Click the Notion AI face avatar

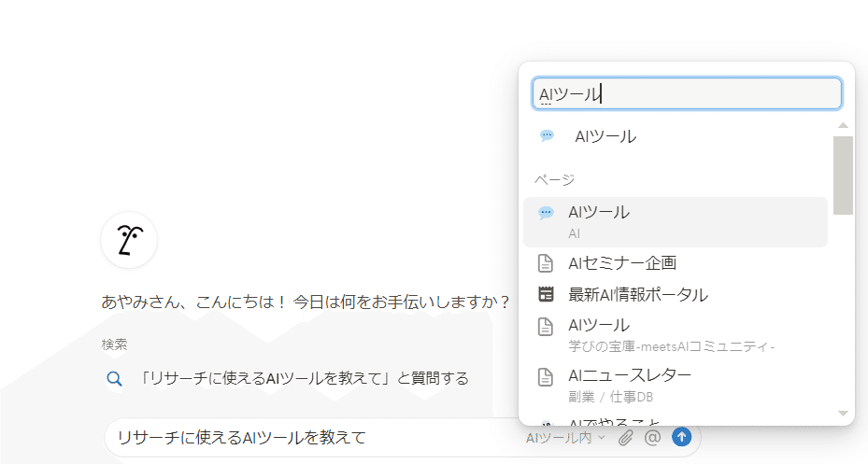click(129, 240)
